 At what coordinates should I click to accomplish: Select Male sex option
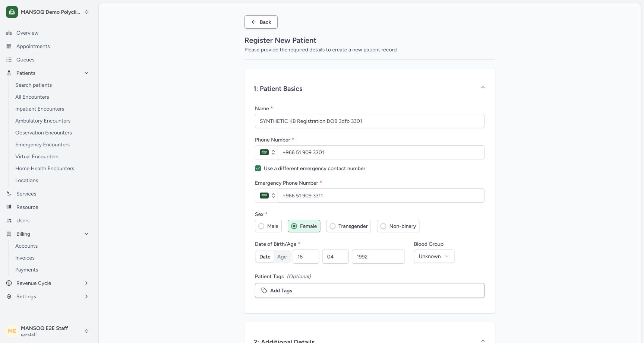point(268,226)
